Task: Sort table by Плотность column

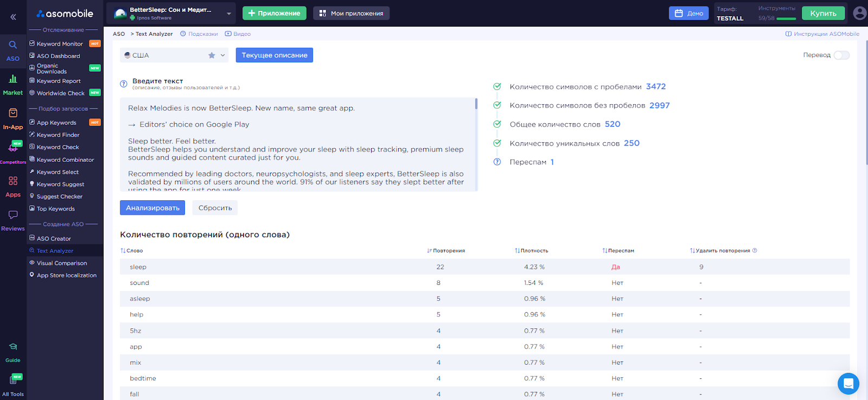Action: tap(532, 251)
